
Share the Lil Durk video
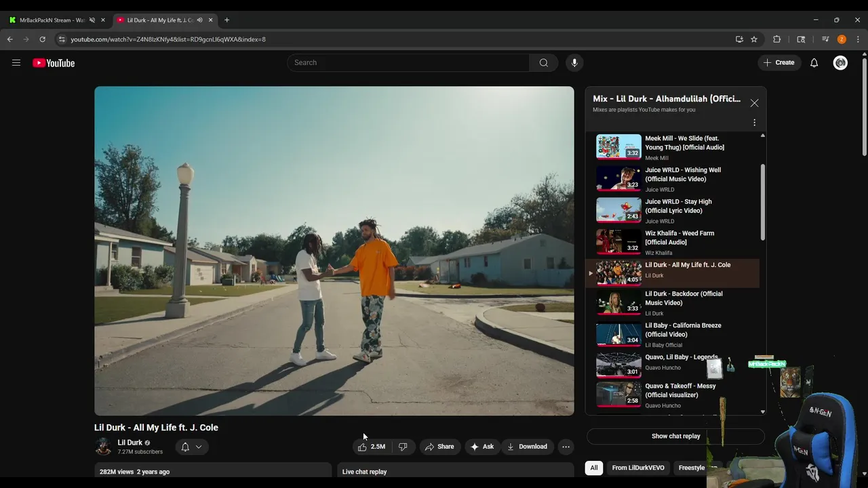(x=439, y=447)
